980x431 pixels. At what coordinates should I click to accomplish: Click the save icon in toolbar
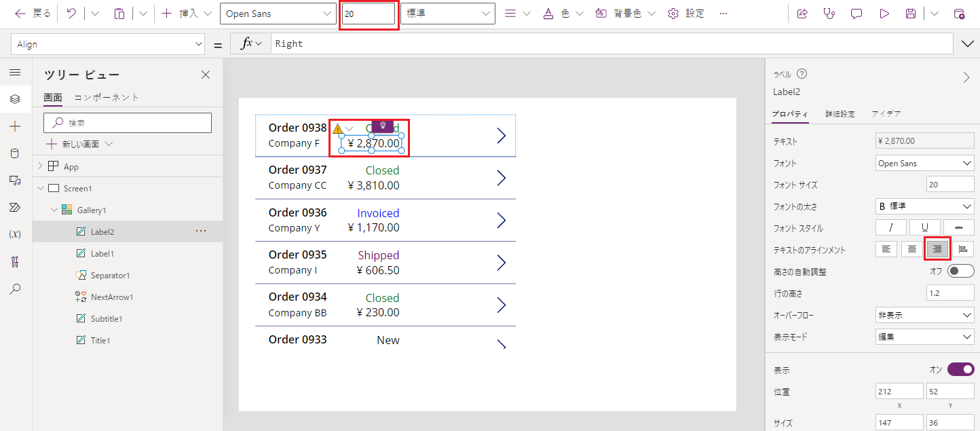[911, 14]
